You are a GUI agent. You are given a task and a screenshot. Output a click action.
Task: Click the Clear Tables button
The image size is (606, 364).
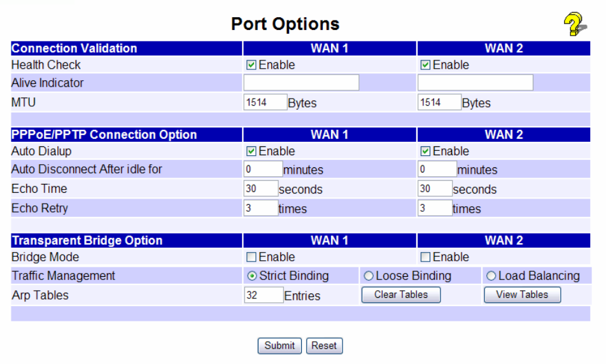tap(401, 295)
